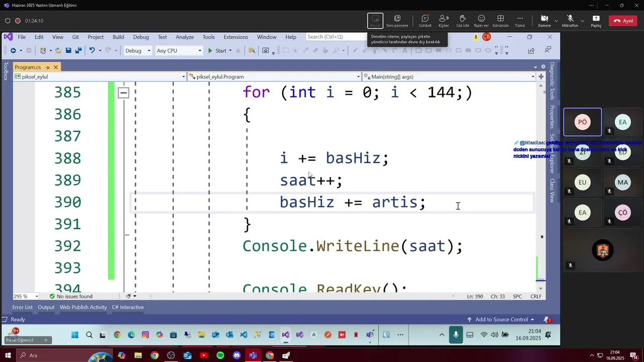Open Any CPU platform dropdown
This screenshot has width=644, height=362.
tap(179, 50)
